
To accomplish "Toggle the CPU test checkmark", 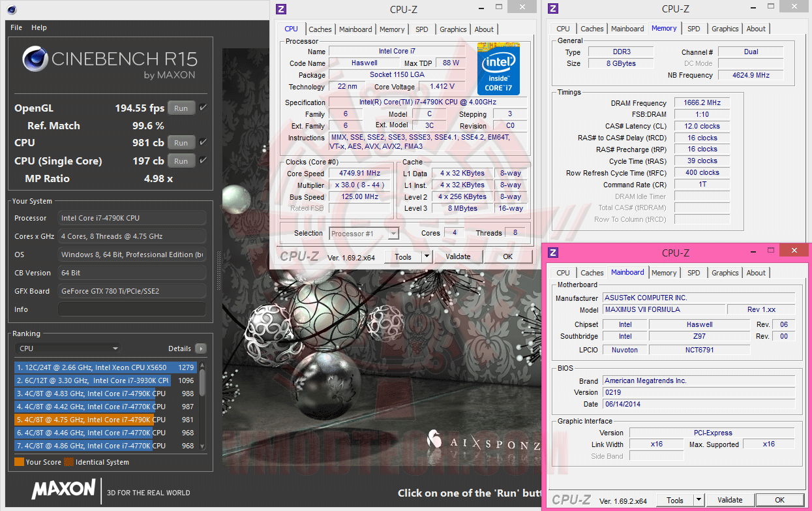I will pos(203,142).
